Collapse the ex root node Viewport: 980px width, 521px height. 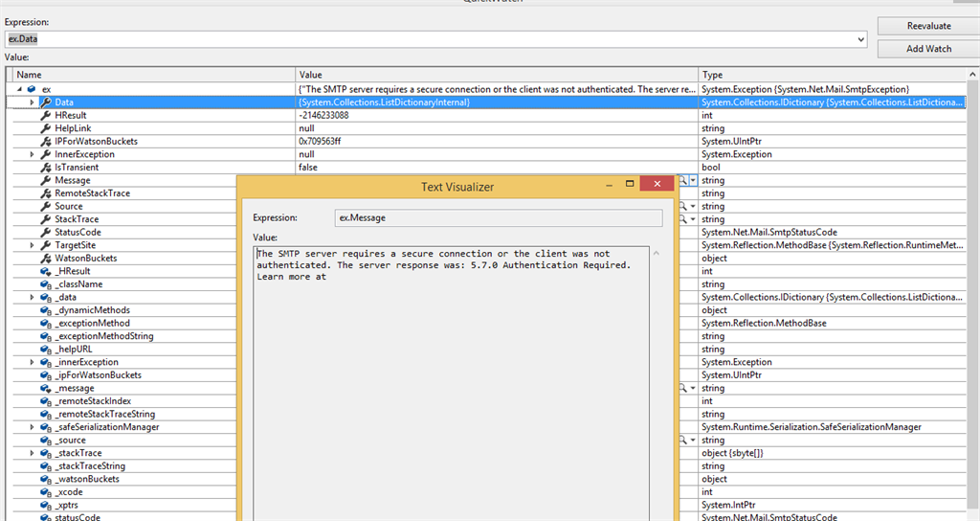[x=19, y=89]
